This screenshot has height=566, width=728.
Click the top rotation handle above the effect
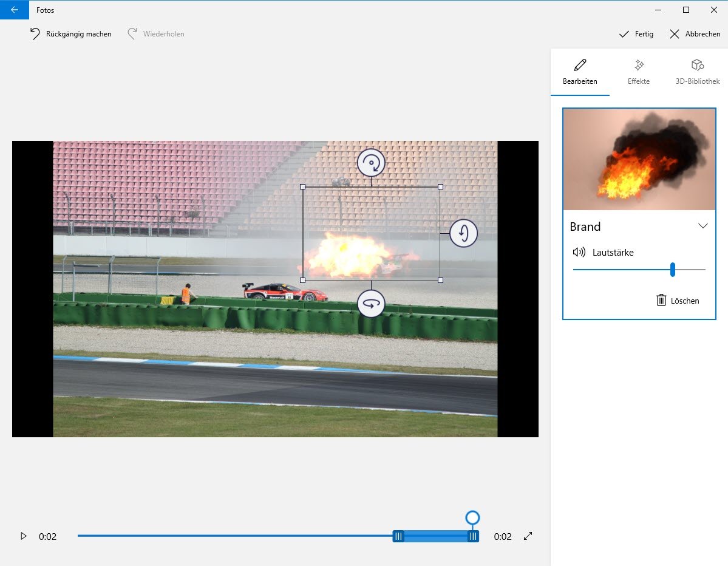click(x=371, y=163)
